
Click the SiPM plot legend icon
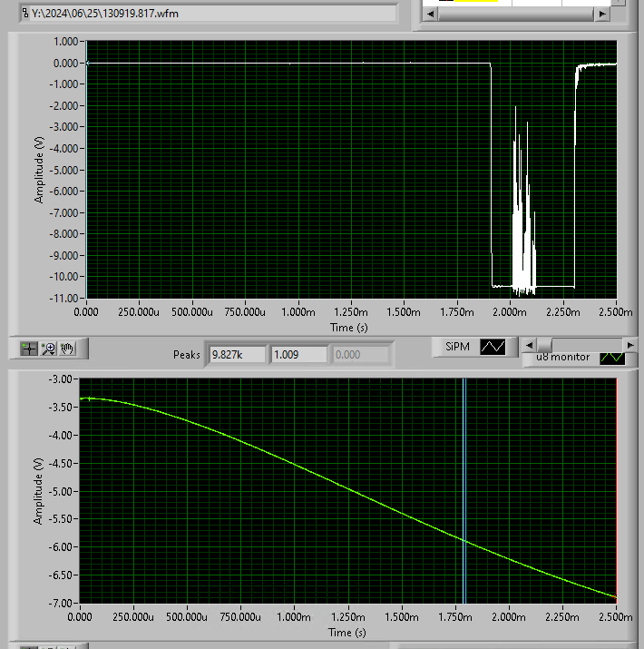coord(493,347)
